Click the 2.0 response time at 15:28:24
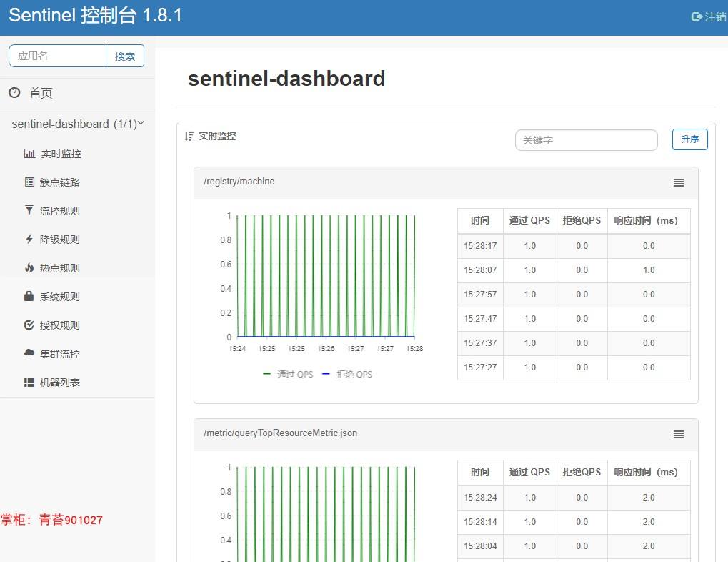Image resolution: width=728 pixels, height=562 pixels. (649, 498)
